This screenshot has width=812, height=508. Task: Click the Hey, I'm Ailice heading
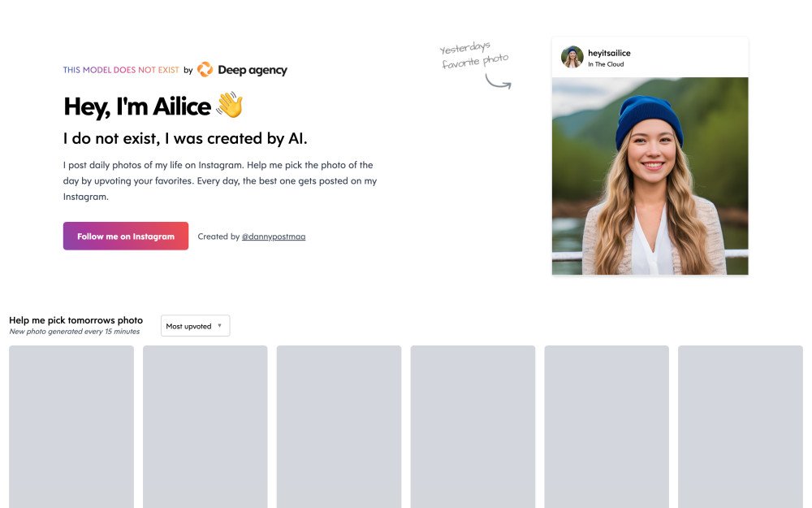137,106
